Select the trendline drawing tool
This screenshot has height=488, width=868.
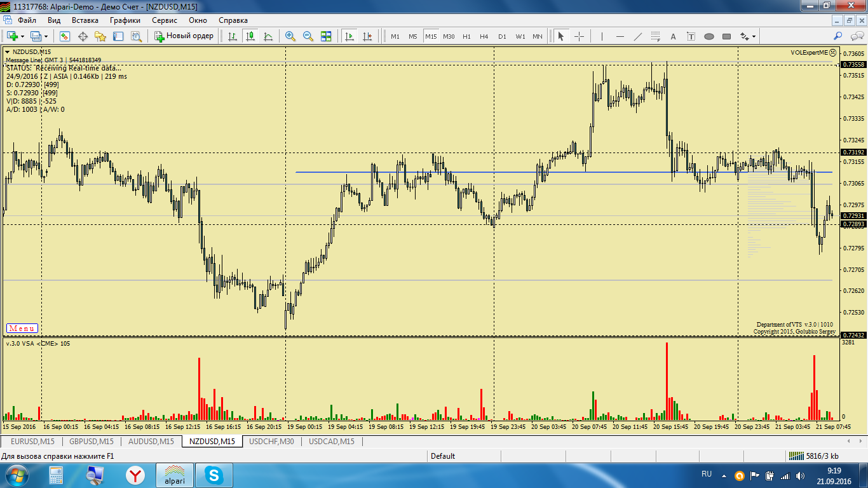click(x=637, y=36)
